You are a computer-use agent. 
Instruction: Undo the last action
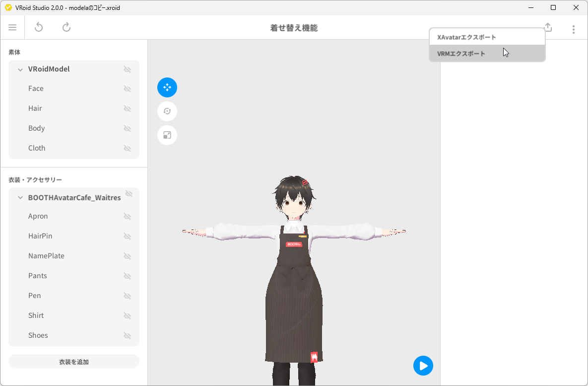pos(39,27)
